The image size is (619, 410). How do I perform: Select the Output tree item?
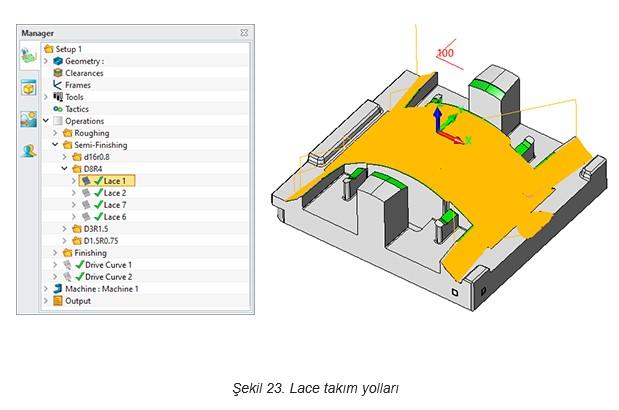[77, 301]
